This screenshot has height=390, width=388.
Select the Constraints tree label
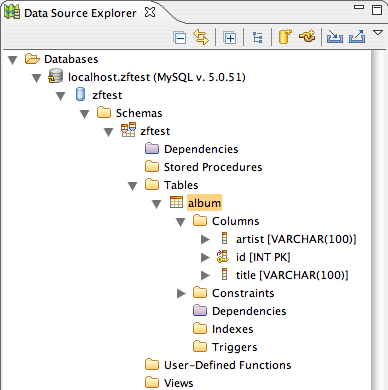243,293
